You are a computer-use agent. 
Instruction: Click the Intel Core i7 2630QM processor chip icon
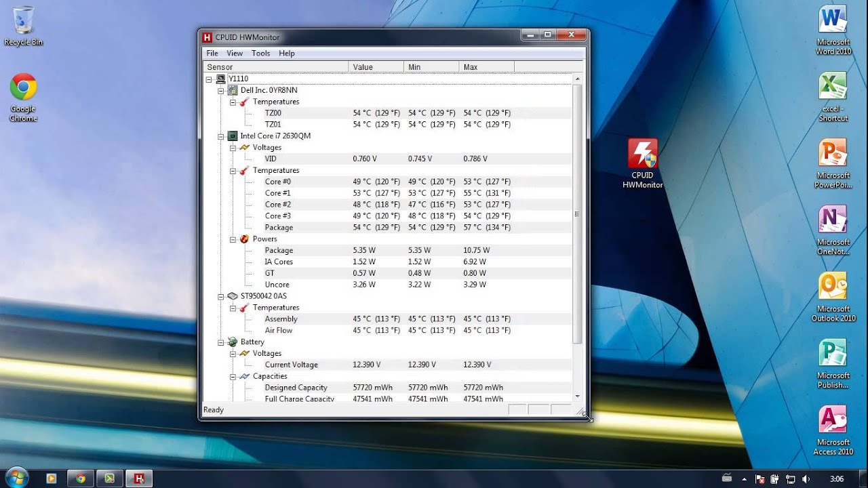pyautogui.click(x=232, y=136)
